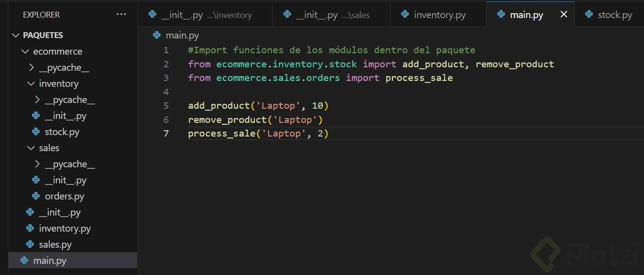Click the Python icon beside main.py in the explorer
This screenshot has height=275, width=644.
click(x=24, y=260)
